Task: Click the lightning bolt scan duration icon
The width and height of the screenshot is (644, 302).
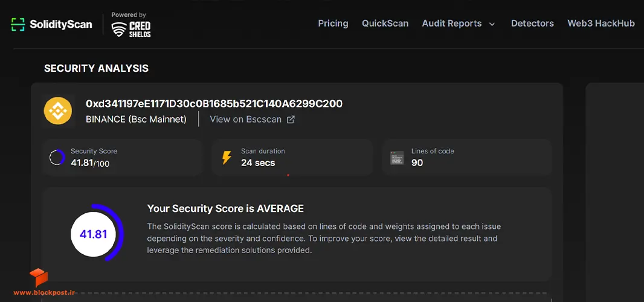Action: coord(227,158)
